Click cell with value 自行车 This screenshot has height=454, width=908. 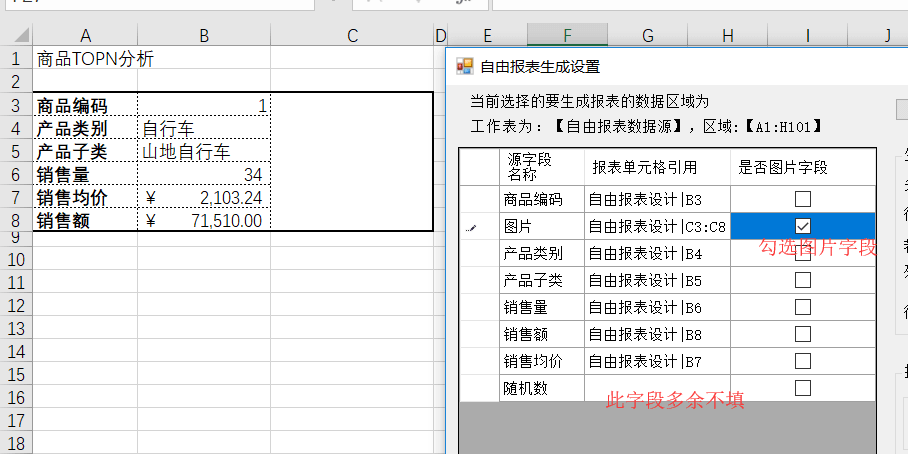(204, 128)
